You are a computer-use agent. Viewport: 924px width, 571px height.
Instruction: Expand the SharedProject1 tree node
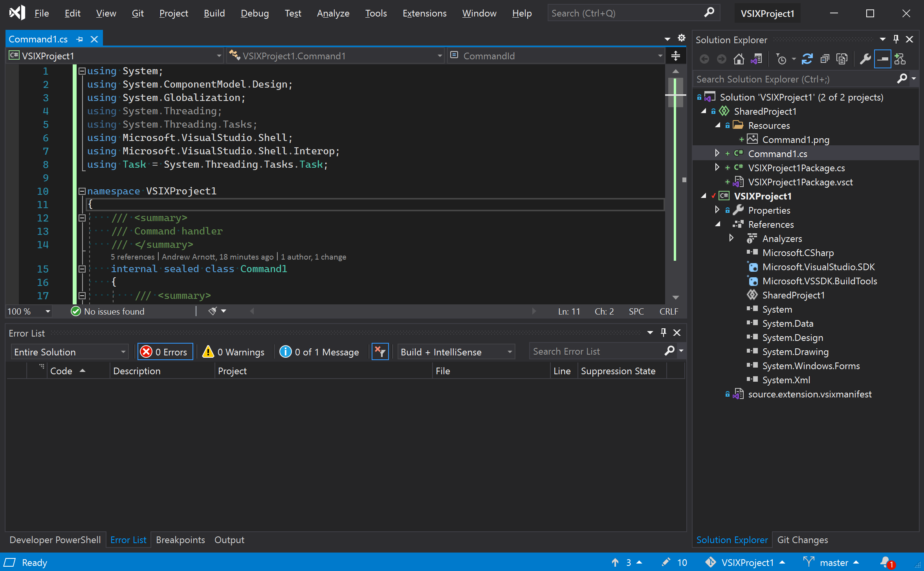click(x=705, y=111)
